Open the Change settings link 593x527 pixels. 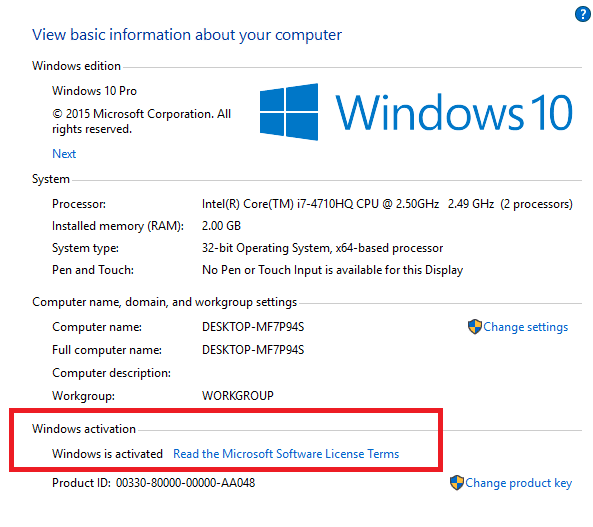[526, 327]
